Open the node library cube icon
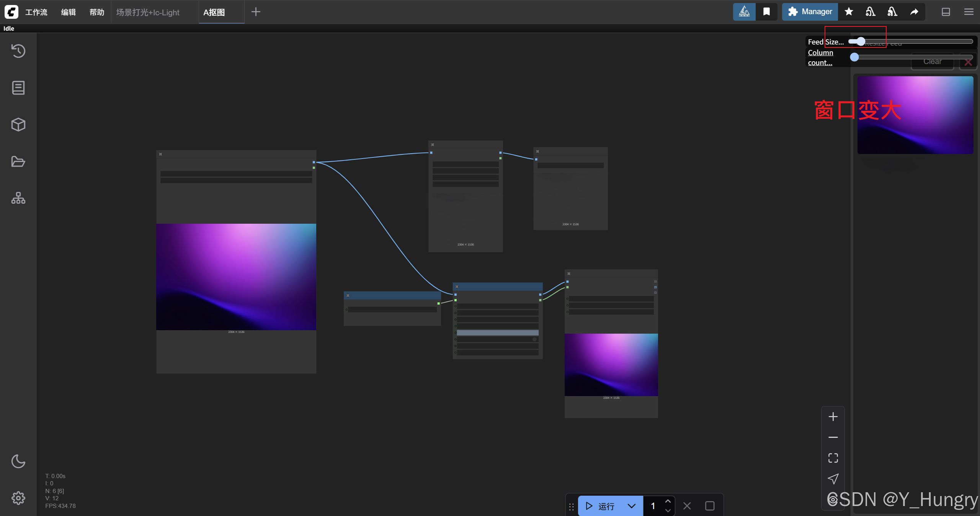The height and width of the screenshot is (516, 980). coord(18,124)
